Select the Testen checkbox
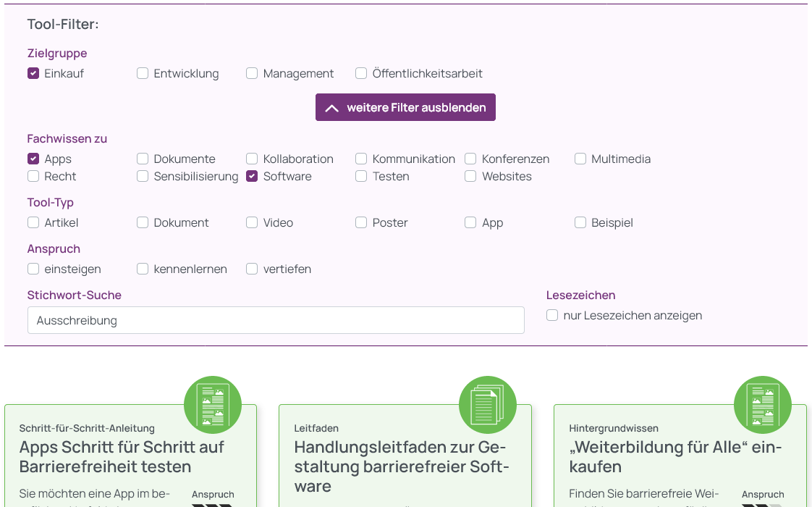This screenshot has height=507, width=812. pos(361,176)
